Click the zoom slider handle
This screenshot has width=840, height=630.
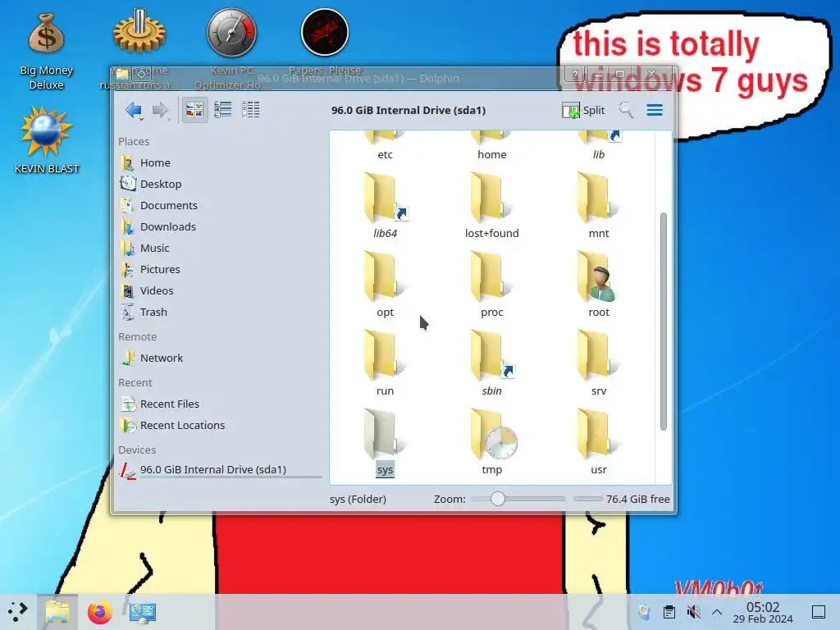[498, 499]
